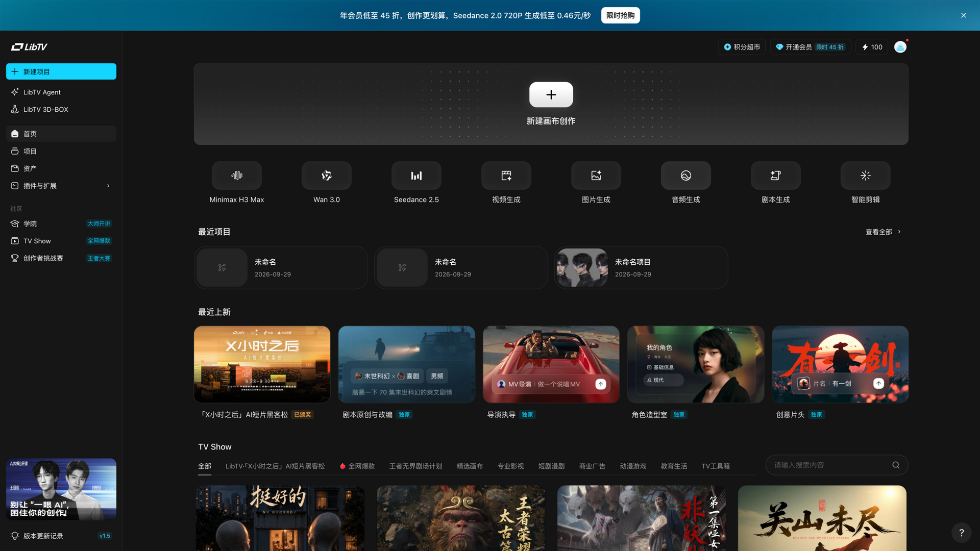Switch to the 全网爆款 tab
The image size is (980, 551).
(357, 466)
